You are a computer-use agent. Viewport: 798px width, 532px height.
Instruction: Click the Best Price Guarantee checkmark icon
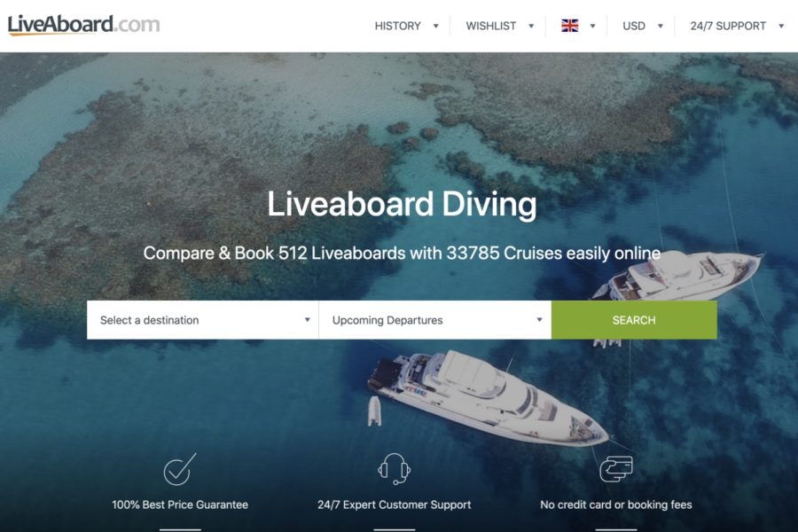pos(180,469)
